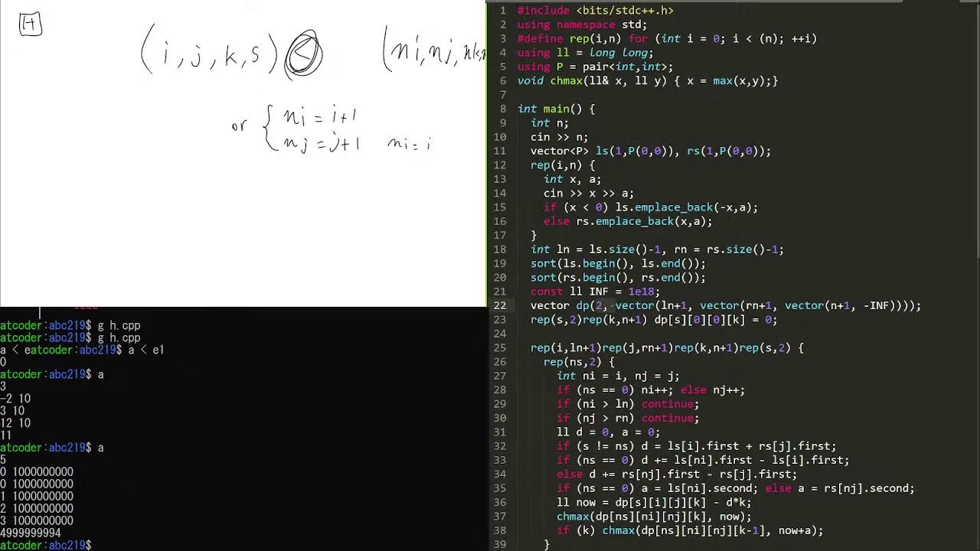Click the 'if (x < 0) ls.emplace_back(-x,a);' line
Viewport: 980px width, 551px height.
tap(651, 207)
